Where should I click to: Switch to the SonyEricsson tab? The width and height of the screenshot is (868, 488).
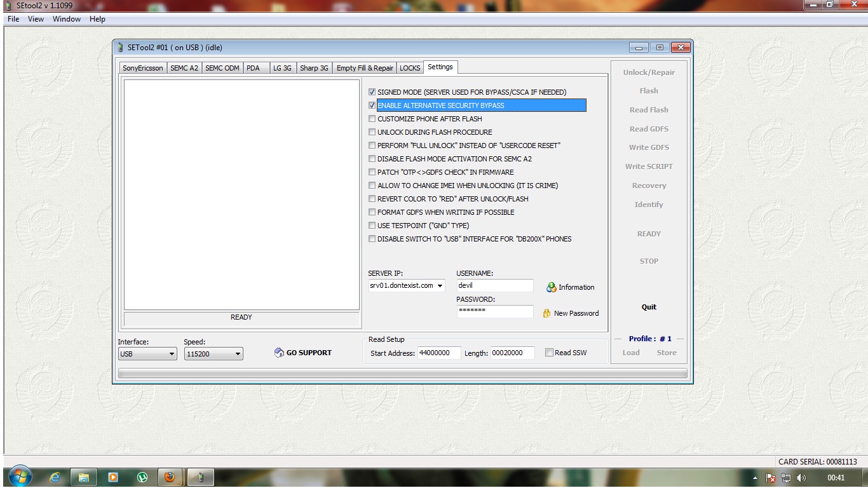click(143, 68)
